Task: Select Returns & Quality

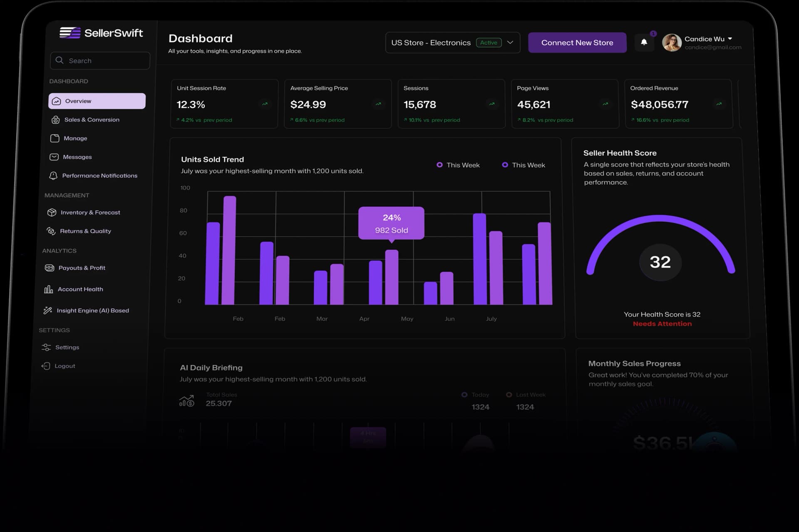Action: click(x=85, y=231)
